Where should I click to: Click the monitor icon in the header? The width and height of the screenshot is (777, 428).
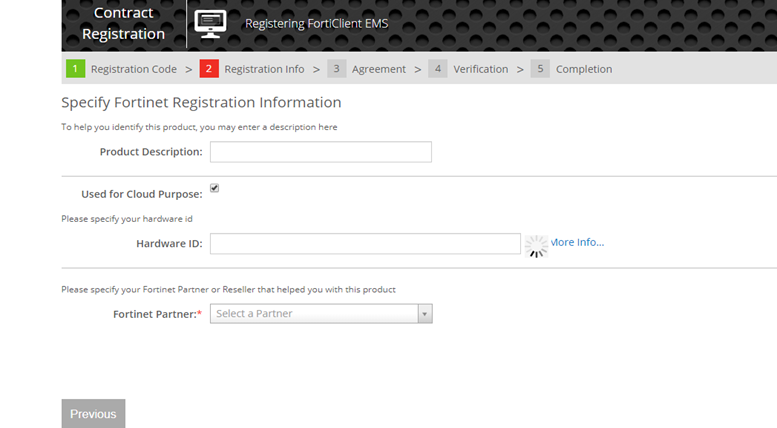click(210, 22)
